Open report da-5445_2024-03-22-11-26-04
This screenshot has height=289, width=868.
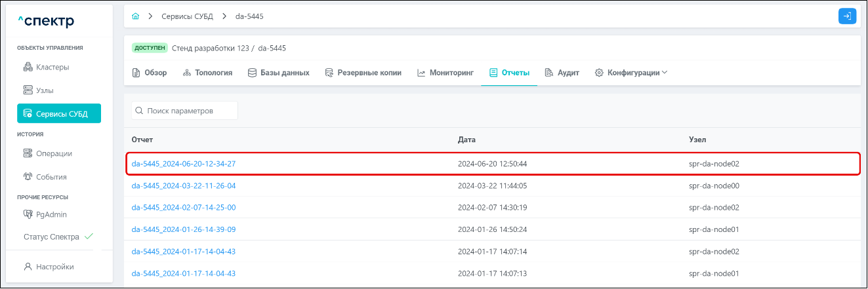[184, 185]
